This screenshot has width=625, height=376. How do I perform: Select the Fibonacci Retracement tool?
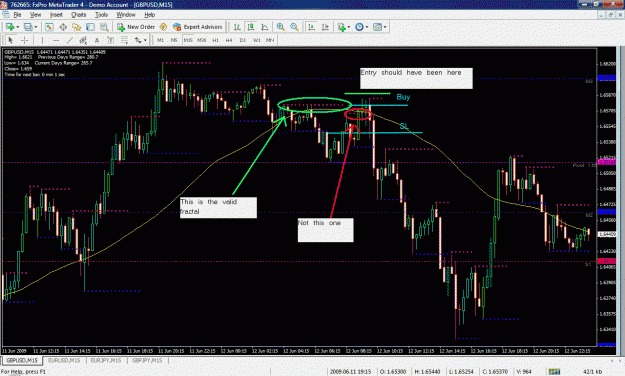coord(124,40)
